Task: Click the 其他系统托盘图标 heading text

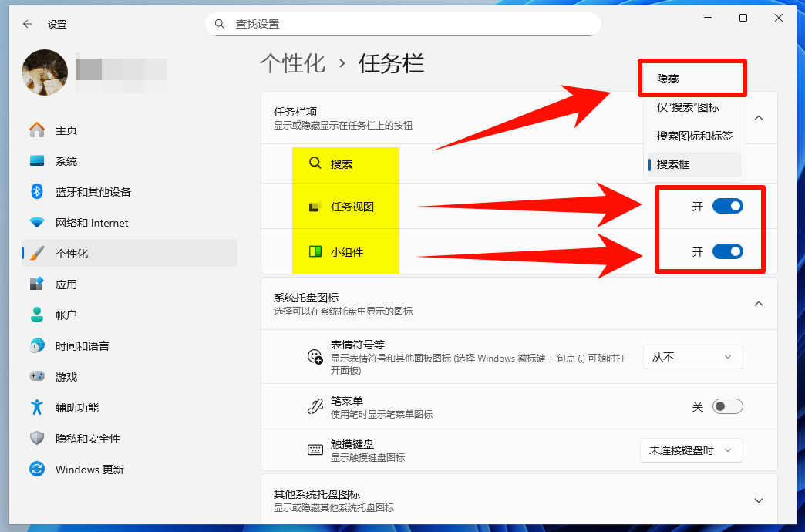Action: click(x=317, y=494)
